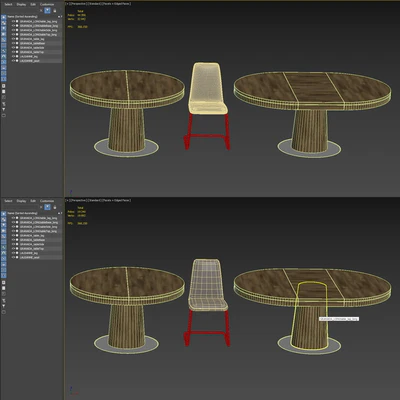Hide GRANADA_tableSide via eye, lower explorer
The image size is (400, 400).
[13, 244]
